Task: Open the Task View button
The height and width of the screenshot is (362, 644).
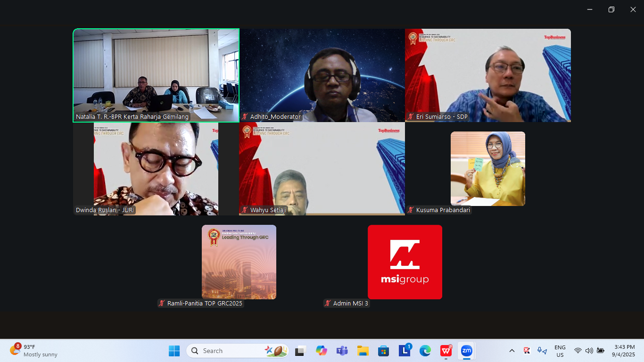Action: coord(301,351)
